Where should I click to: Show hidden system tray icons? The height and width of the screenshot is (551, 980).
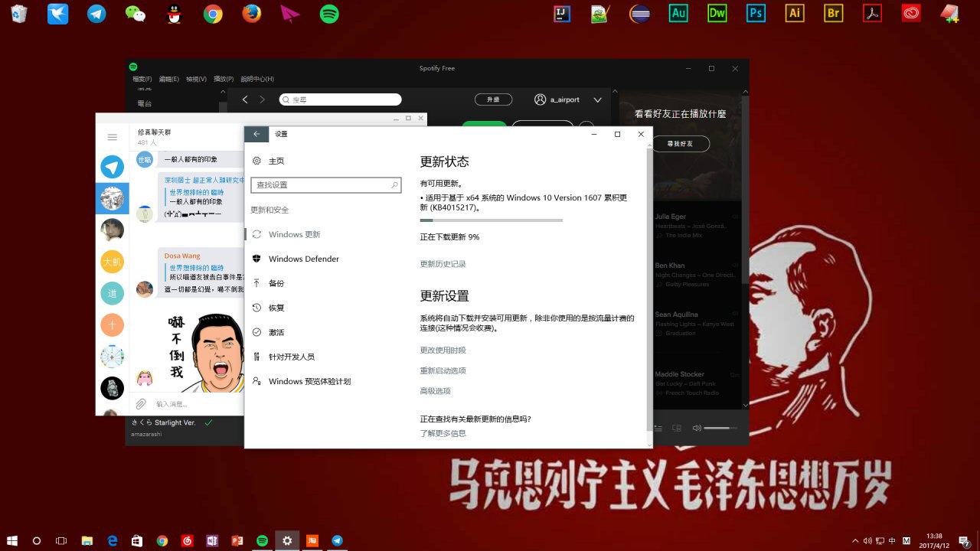(855, 540)
